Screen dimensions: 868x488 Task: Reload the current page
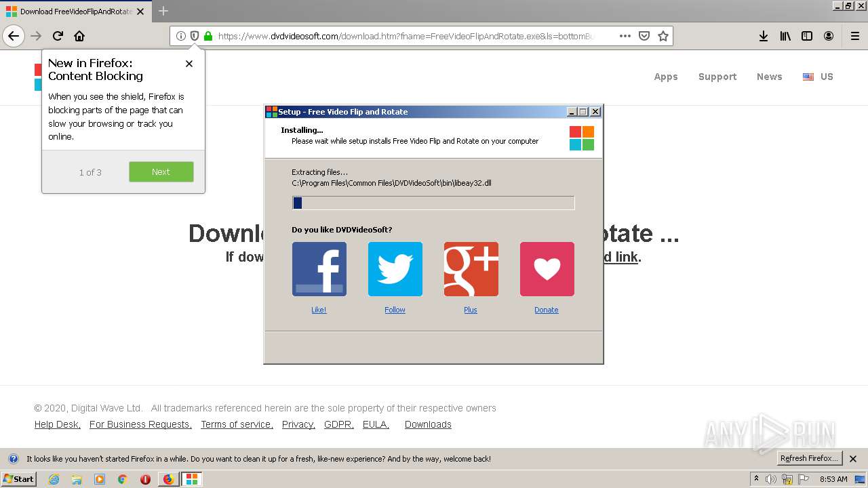tap(58, 36)
